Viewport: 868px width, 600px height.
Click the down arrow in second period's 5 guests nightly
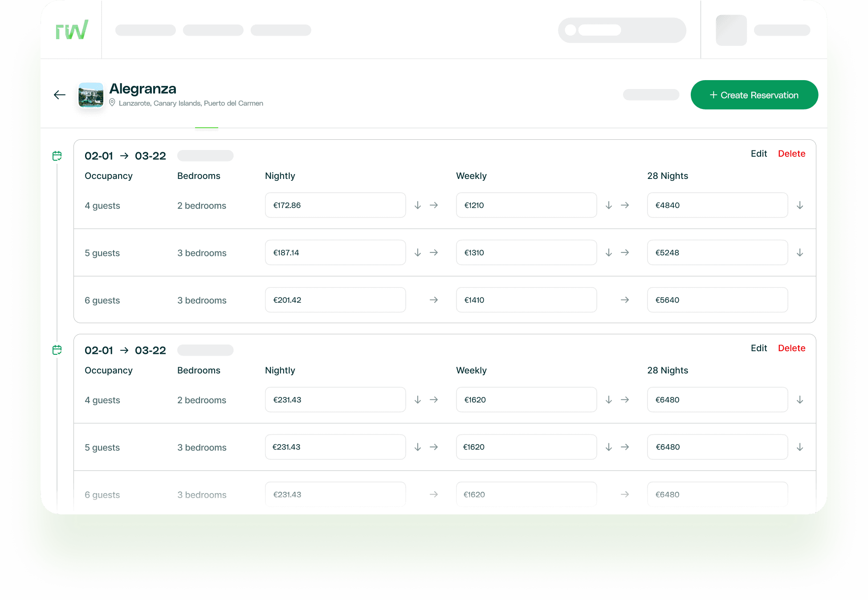(418, 447)
